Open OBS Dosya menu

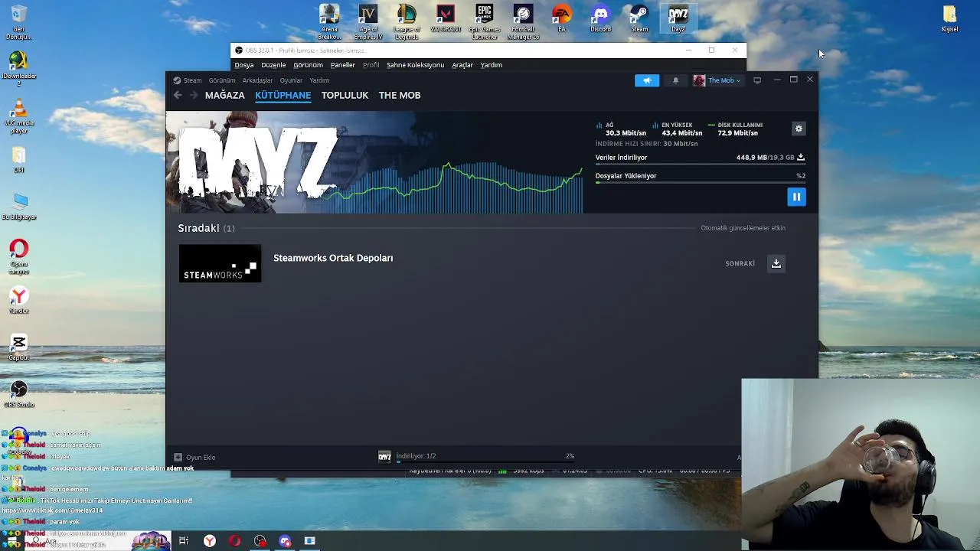(244, 65)
